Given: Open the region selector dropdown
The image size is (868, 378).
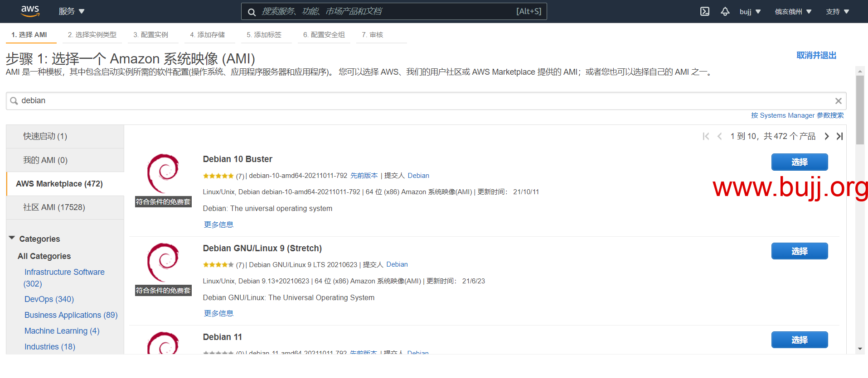Looking at the screenshot, I should [x=793, y=12].
